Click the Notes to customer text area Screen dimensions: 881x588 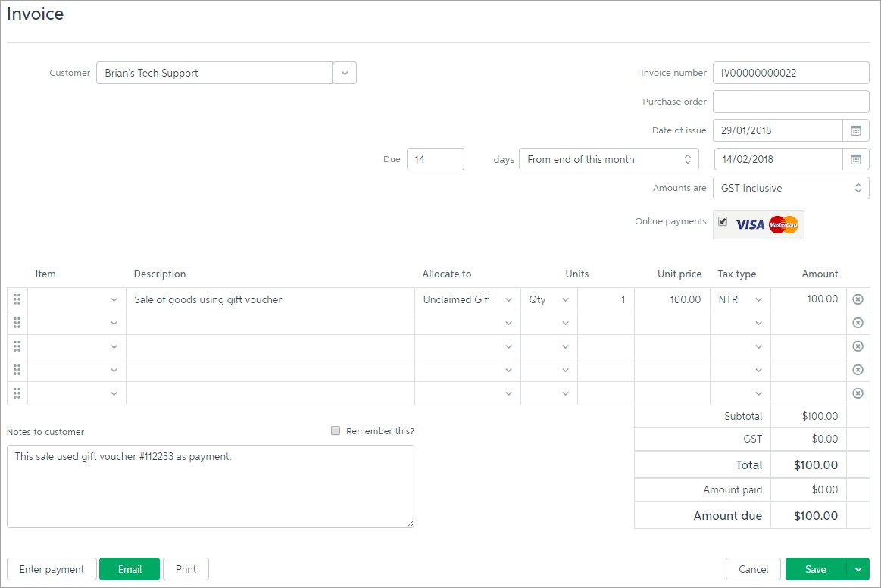pos(211,486)
